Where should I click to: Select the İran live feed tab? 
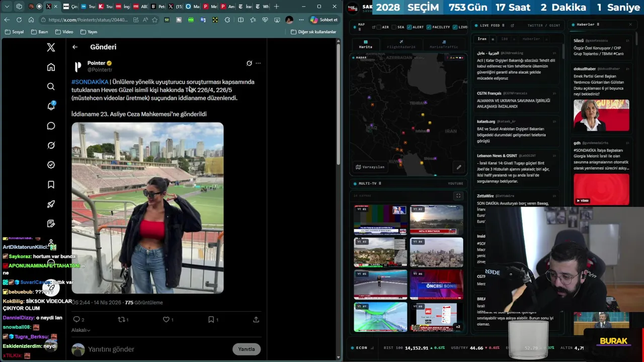click(482, 39)
